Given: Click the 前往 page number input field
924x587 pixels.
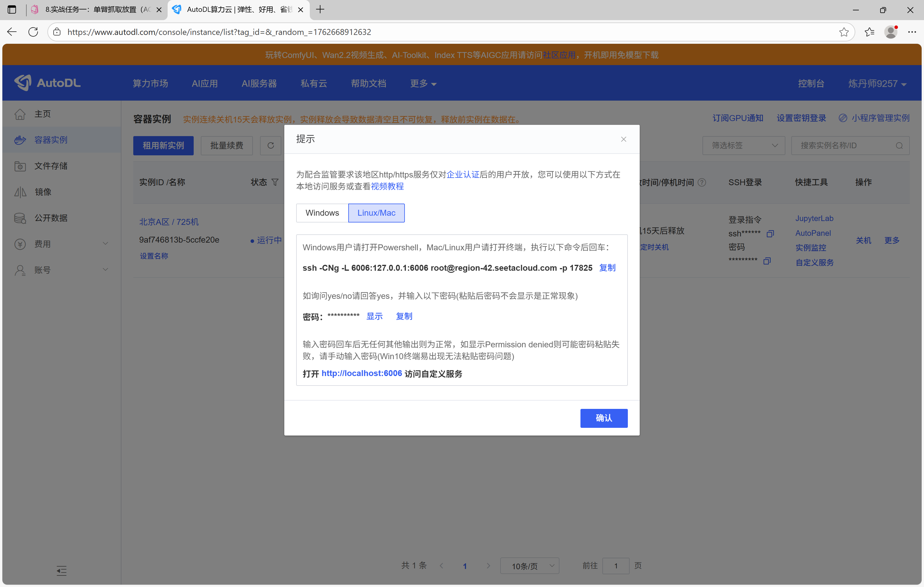Looking at the screenshot, I should coord(615,565).
